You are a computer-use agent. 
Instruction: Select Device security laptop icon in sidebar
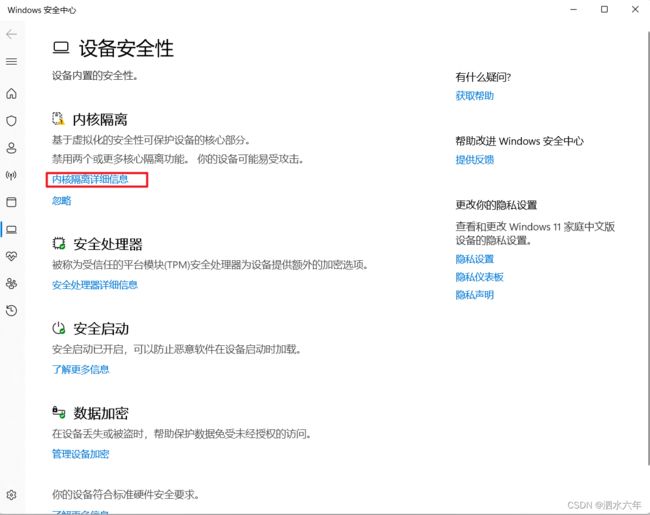point(12,229)
